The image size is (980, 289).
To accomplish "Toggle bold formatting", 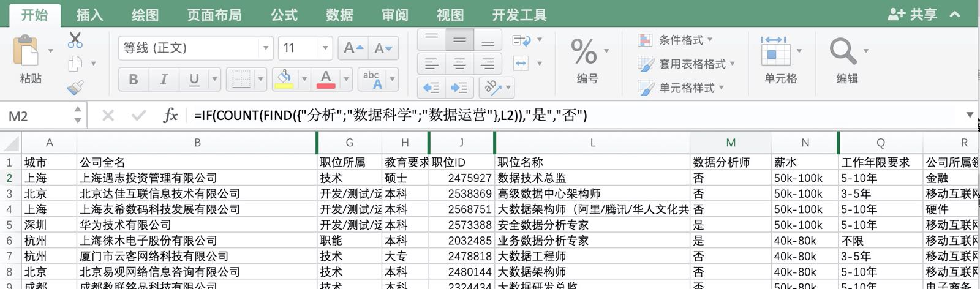I will (x=133, y=79).
